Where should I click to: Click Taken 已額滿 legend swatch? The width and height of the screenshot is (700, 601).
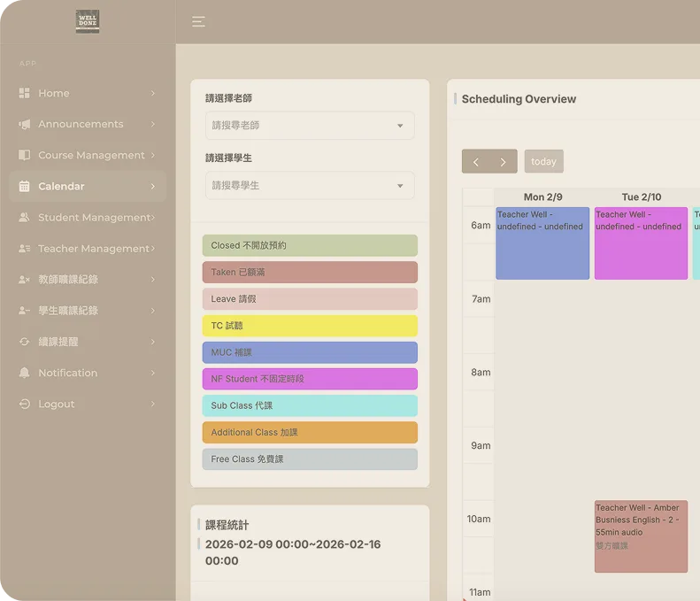pos(310,273)
